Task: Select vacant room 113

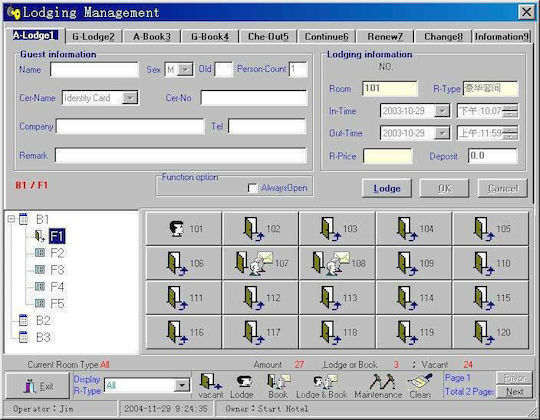Action: tap(337, 298)
